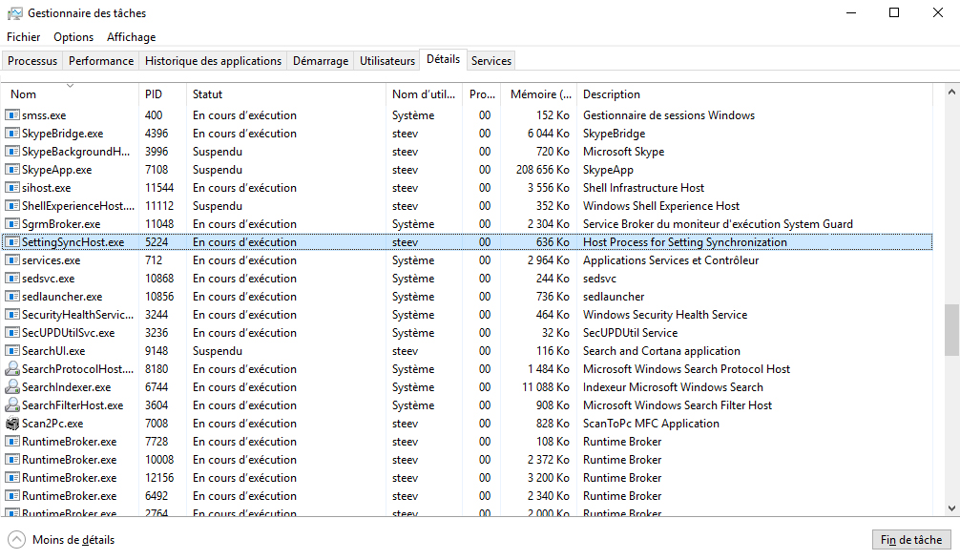This screenshot has height=560, width=960.
Task: Click the SearchIndexer.exe process name
Action: [67, 387]
